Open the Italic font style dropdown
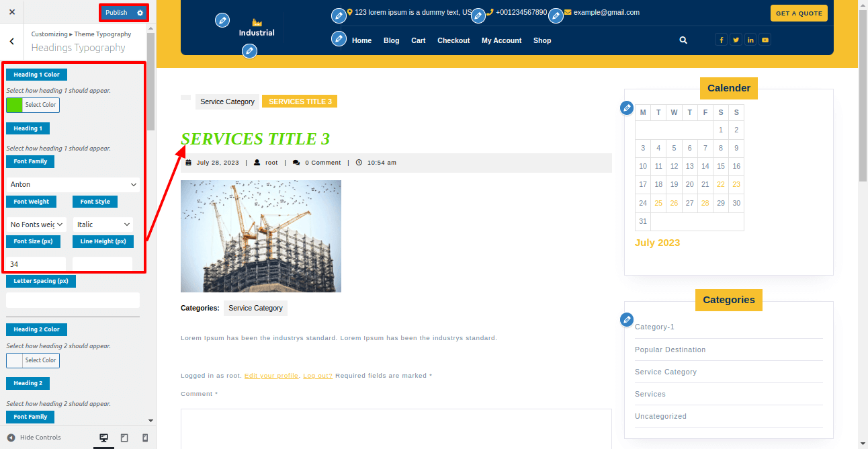Screen dimensions: 868x449 click(103, 225)
